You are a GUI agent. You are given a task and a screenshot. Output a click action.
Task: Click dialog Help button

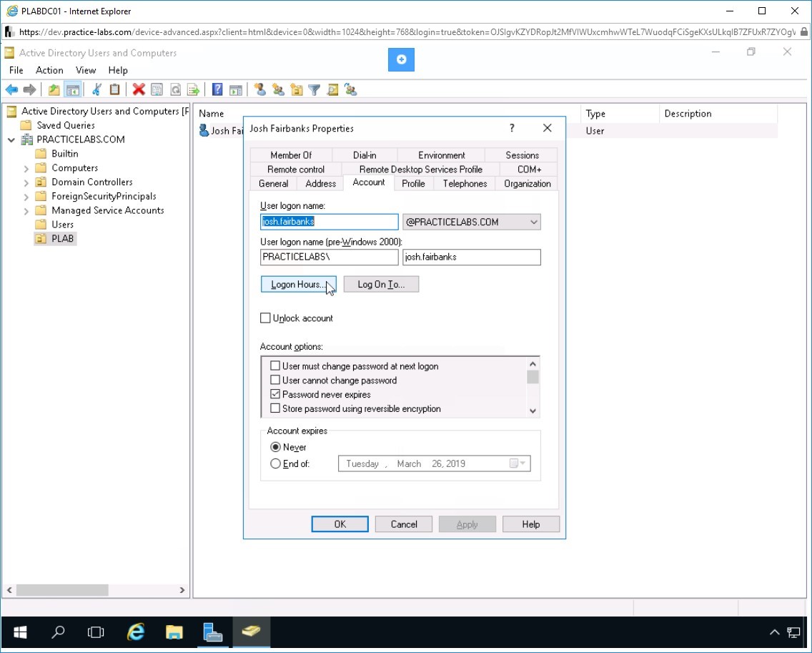[x=531, y=524]
